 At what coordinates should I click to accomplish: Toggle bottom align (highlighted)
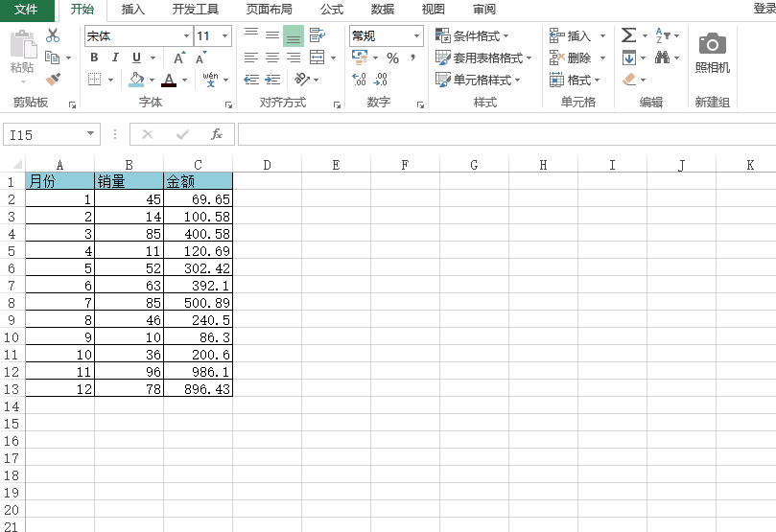pyautogui.click(x=294, y=36)
